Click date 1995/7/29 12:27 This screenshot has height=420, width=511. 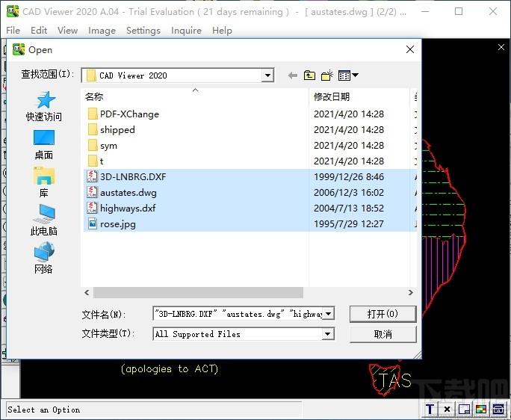click(349, 223)
